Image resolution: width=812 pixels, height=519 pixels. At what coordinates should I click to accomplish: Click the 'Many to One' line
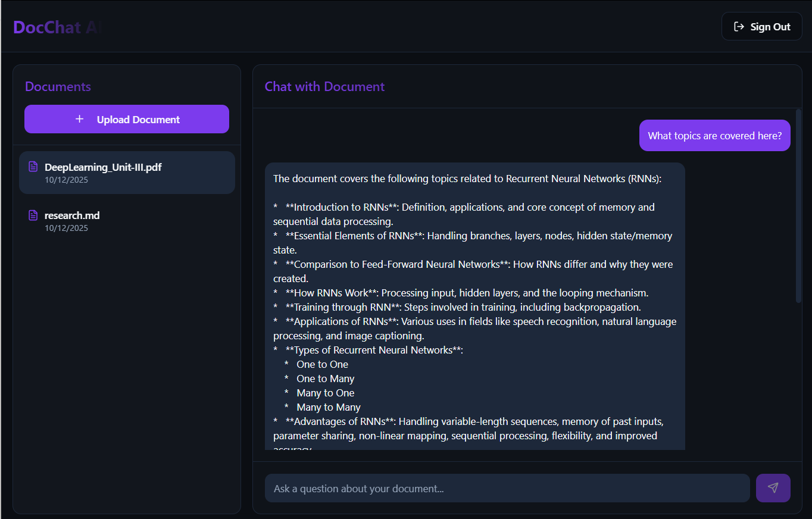coord(325,393)
